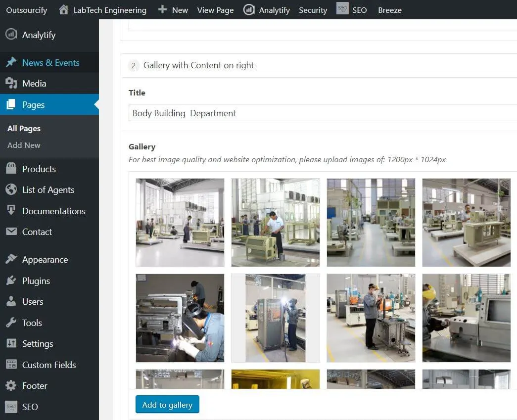517x420 pixels.
Task: Click the Products archive icon
Action: 11,169
